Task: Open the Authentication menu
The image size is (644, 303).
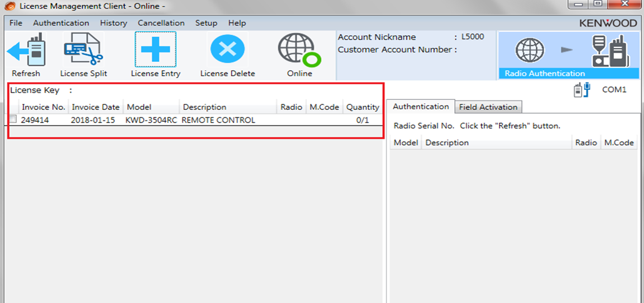Action: 61,23
